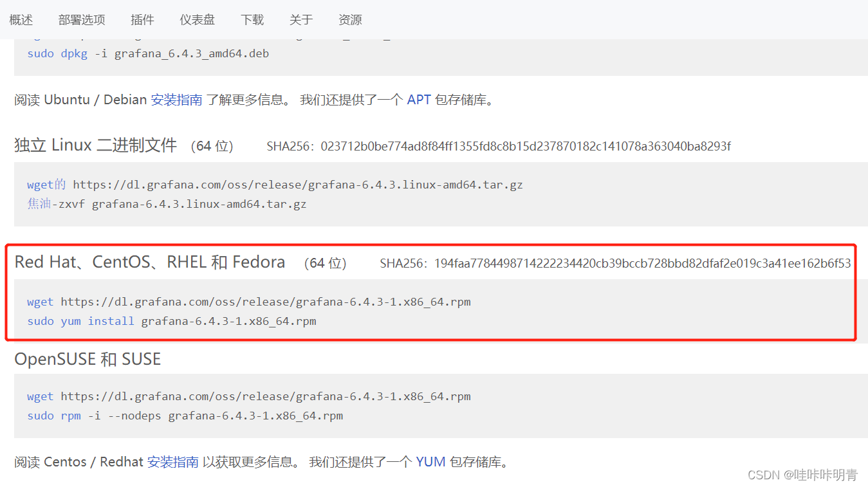Screen dimensions: 868x487
Task: Click the wget rpm line under Red Hat
Action: pyautogui.click(x=249, y=302)
